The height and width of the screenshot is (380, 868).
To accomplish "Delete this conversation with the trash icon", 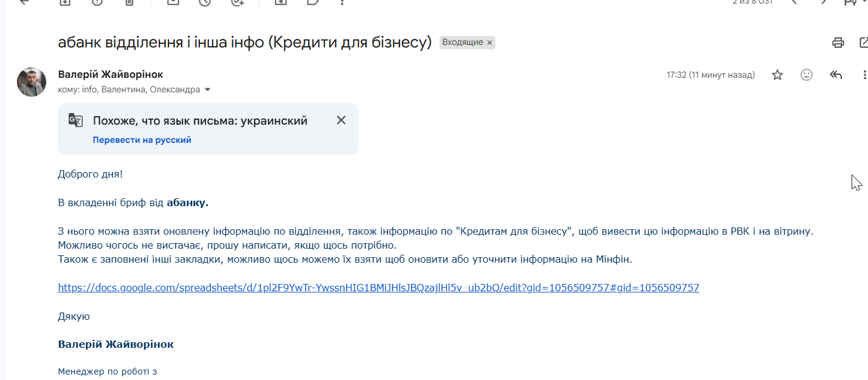I will pyautogui.click(x=129, y=2).
